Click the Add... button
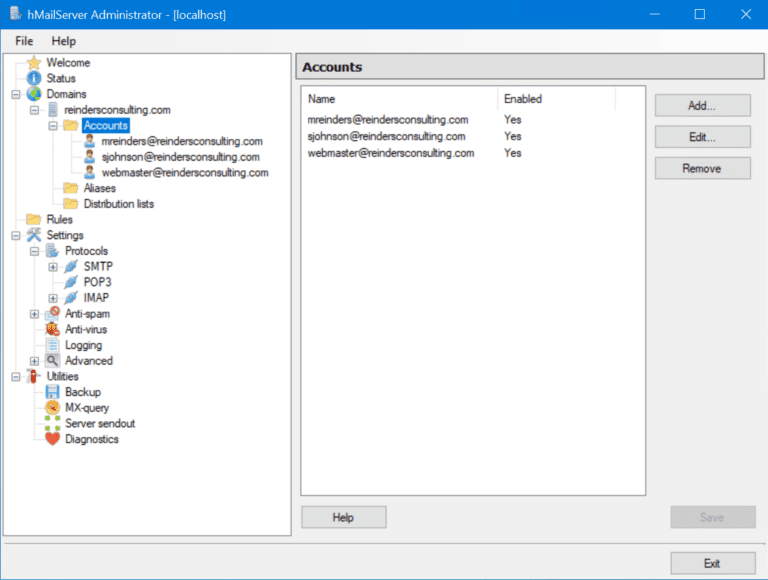The height and width of the screenshot is (580, 768). [702, 105]
